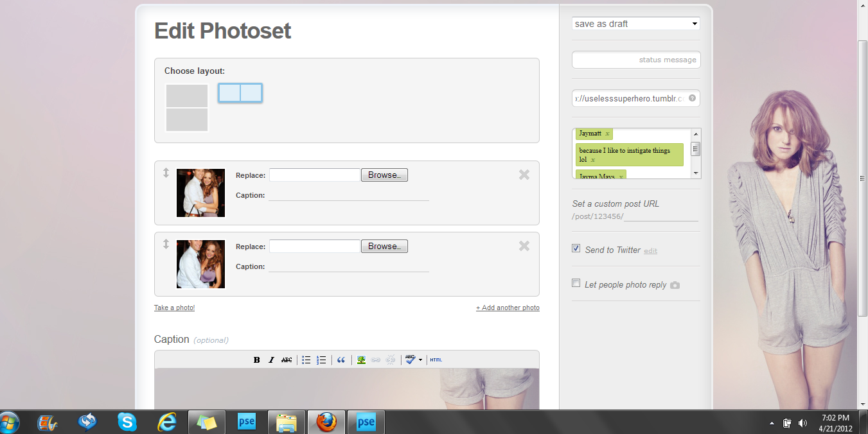This screenshot has width=868, height=434.
Task: Open the volume speaker tray icon
Action: pyautogui.click(x=802, y=423)
